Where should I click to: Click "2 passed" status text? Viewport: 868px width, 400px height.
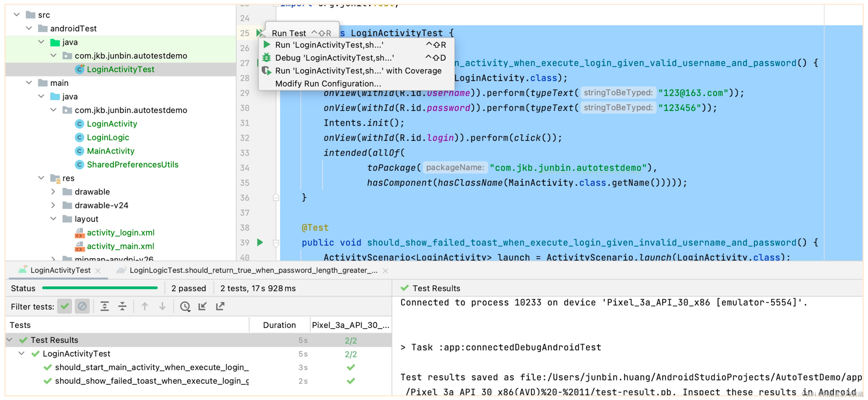[188, 289]
